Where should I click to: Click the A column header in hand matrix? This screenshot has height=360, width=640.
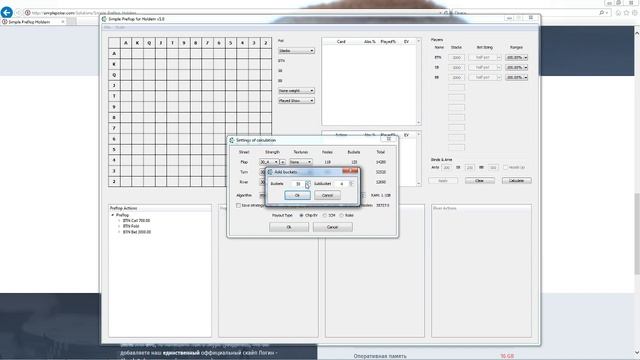click(126, 43)
